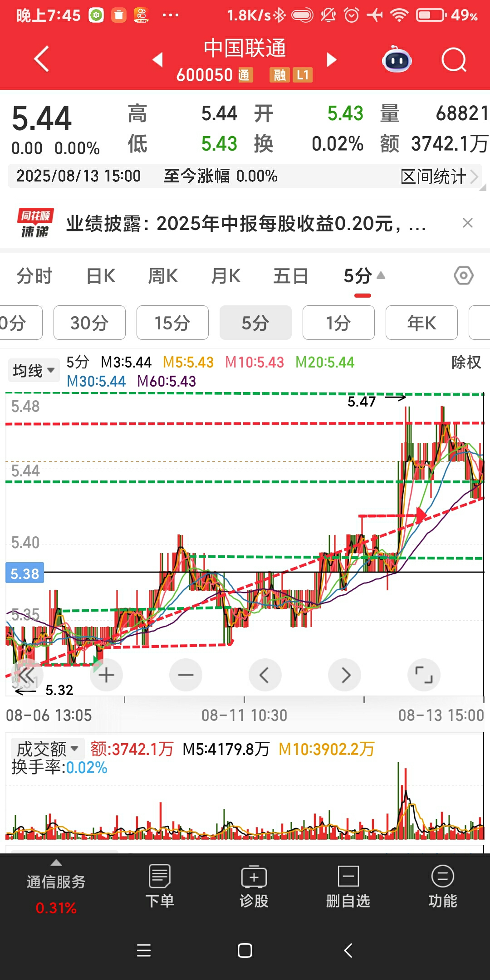Image resolution: width=490 pixels, height=980 pixels.
Task: Zoom in chart with plus button
Action: point(106,675)
